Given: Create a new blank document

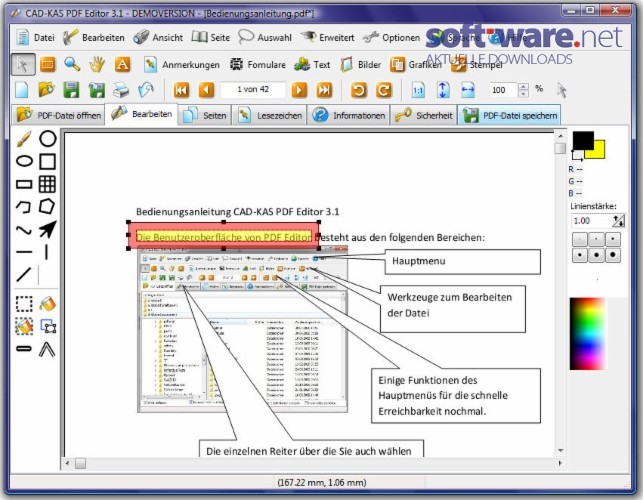Looking at the screenshot, I should pyautogui.click(x=21, y=90).
